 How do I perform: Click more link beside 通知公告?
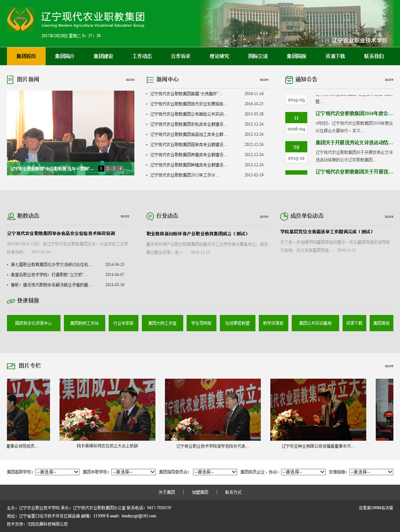pos(389,80)
